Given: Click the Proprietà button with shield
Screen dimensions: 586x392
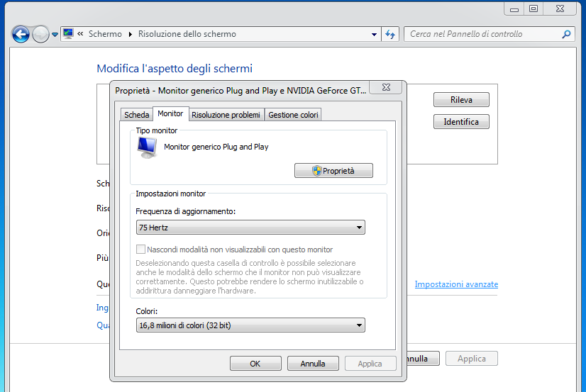Looking at the screenshot, I should pos(333,171).
